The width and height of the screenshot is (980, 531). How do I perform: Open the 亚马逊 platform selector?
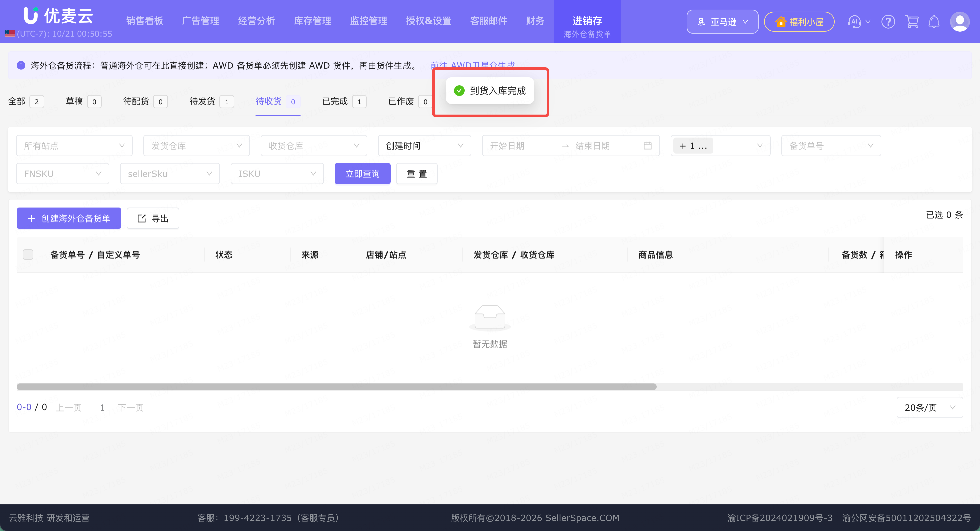coord(722,22)
